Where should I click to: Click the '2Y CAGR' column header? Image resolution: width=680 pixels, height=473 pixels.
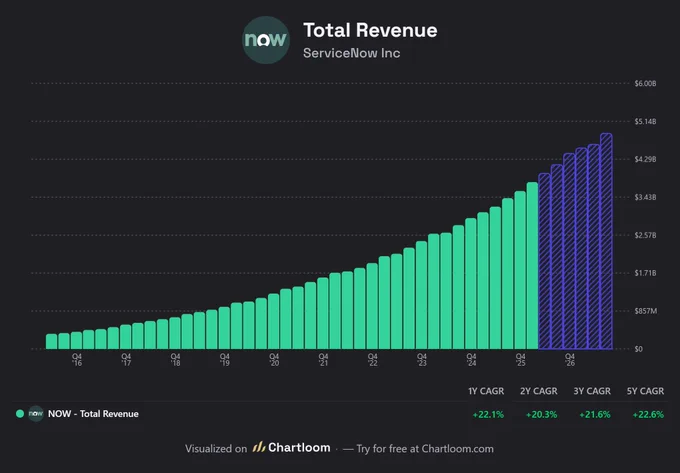coord(539,391)
